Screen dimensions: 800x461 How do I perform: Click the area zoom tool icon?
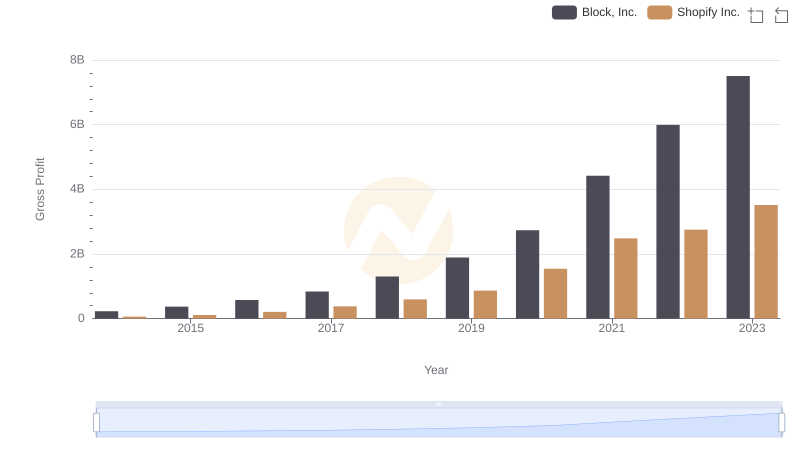click(x=756, y=15)
